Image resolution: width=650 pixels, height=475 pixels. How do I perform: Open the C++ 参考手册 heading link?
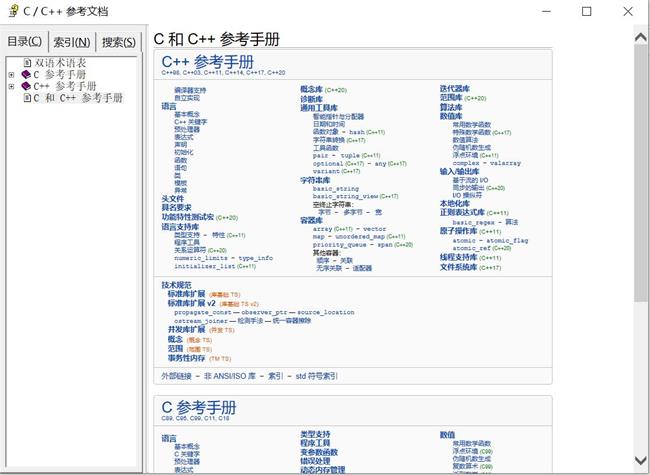[208, 62]
